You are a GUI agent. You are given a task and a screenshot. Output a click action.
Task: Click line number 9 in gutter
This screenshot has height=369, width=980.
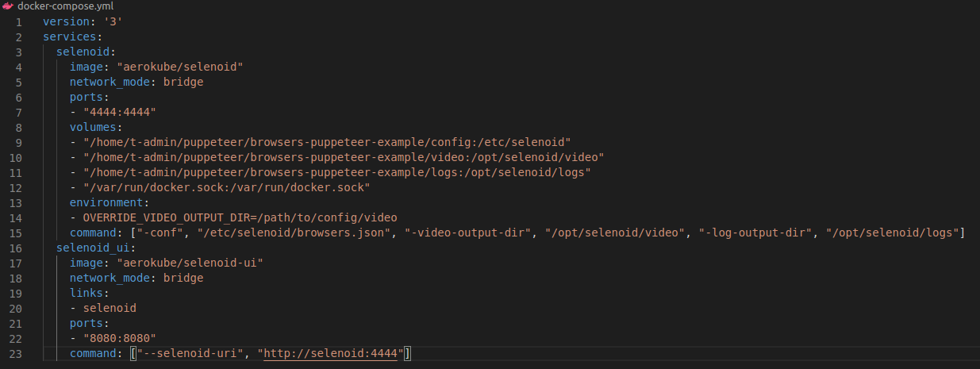pos(18,142)
